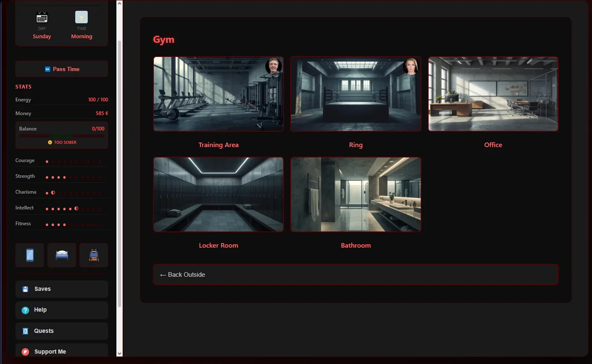Click the Fitness stat dots
Viewport: 592px width, 364px height.
point(73,224)
